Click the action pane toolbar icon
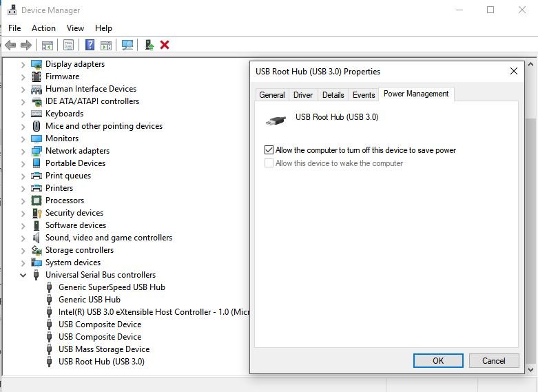 point(106,45)
